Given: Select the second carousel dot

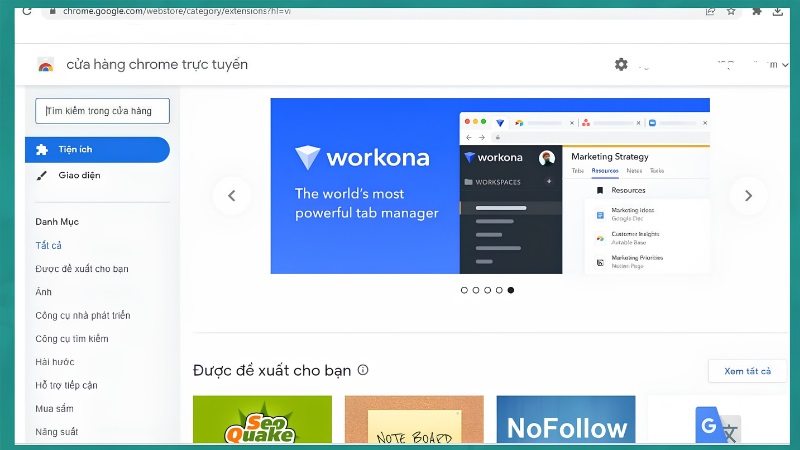Looking at the screenshot, I should click(x=476, y=290).
